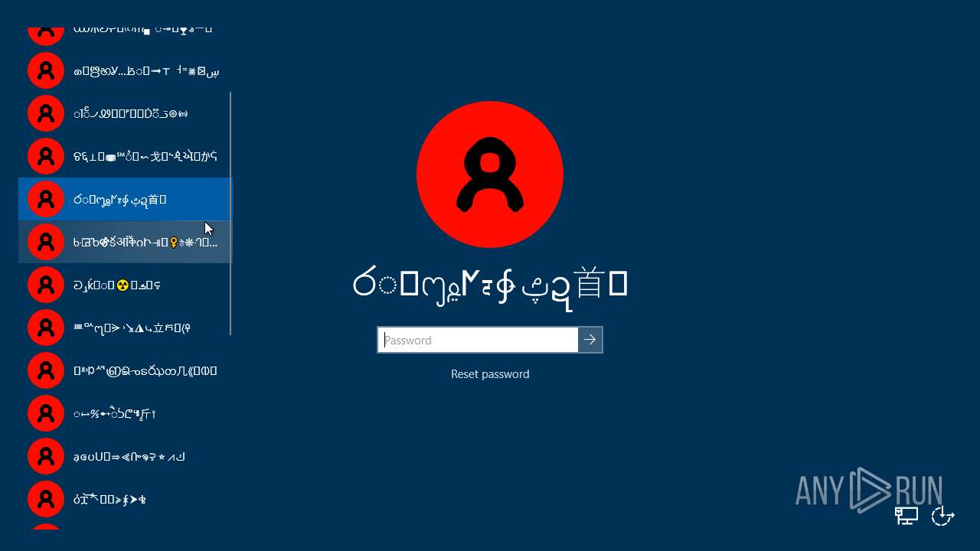
Task: Select the user account with the radioactive emoji
Action: coord(125,285)
